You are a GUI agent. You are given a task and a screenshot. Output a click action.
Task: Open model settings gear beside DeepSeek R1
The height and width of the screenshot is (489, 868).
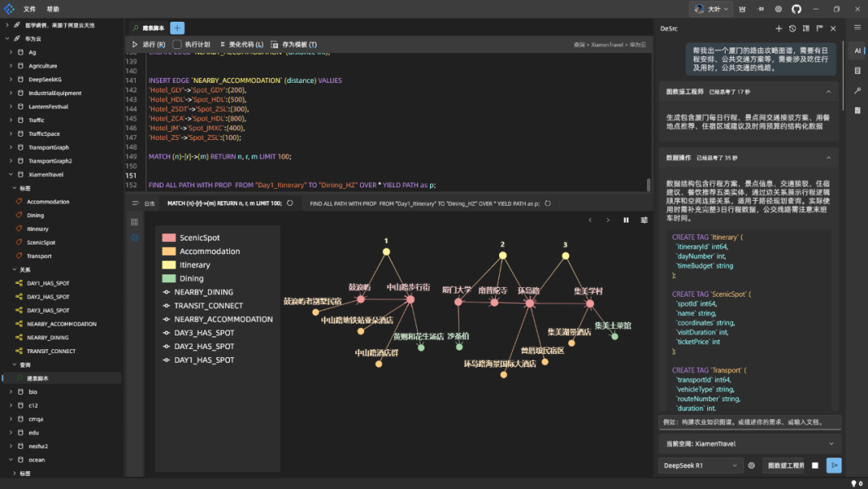pos(751,466)
